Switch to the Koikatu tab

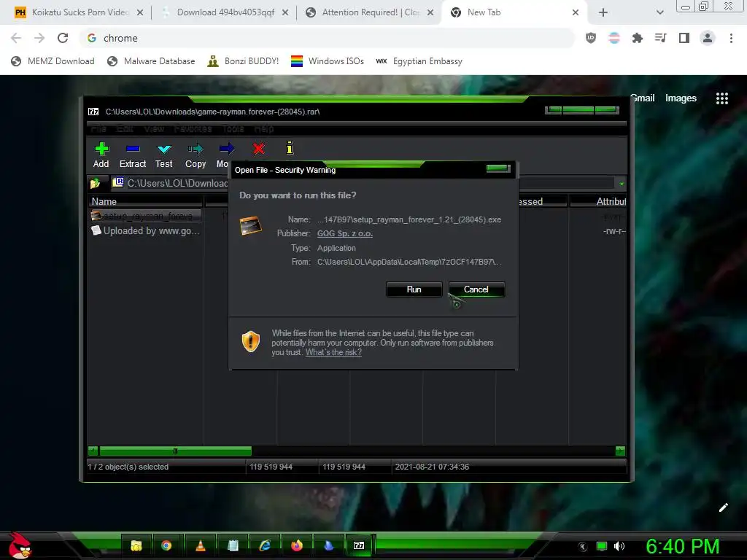tap(80, 12)
